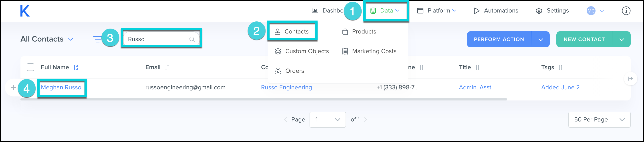Open the page number dropdown
The image size is (644, 142).
(328, 120)
